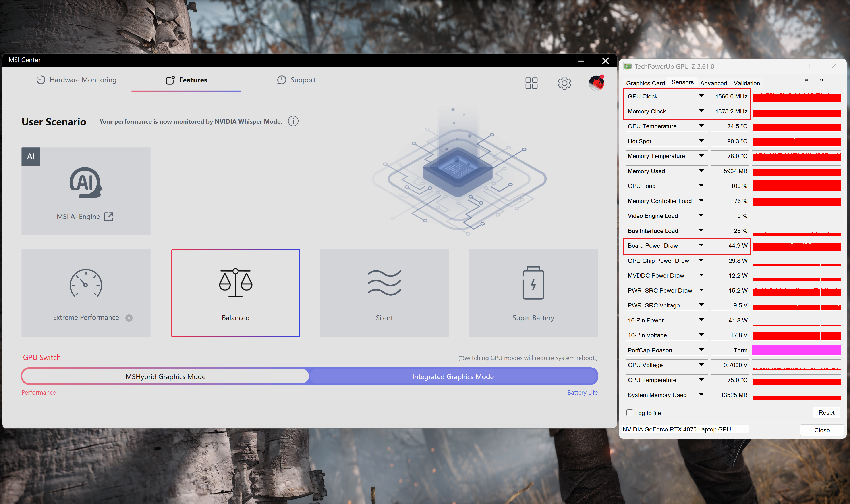Screen dimensions: 850x504
Task: Minimize the MSI Center window
Action: click(x=581, y=61)
